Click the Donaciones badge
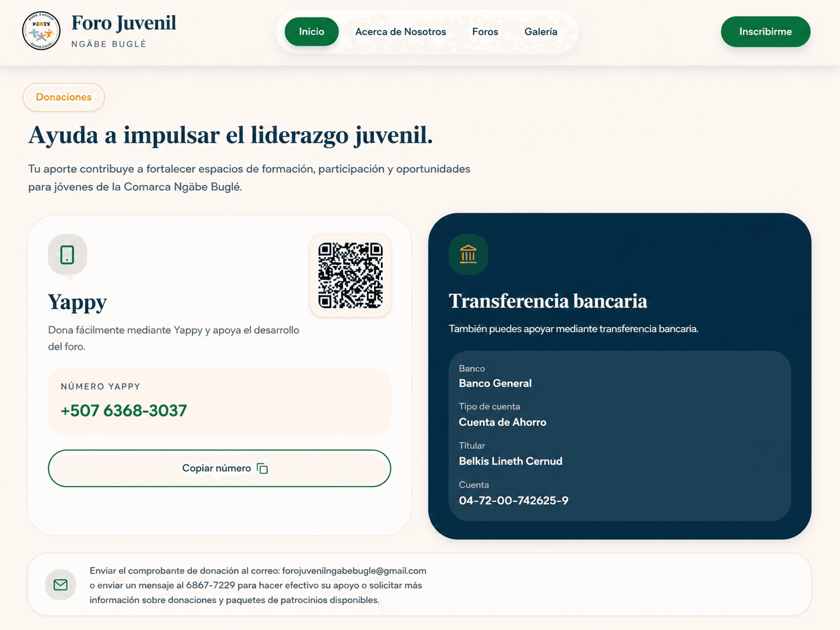 click(x=64, y=97)
